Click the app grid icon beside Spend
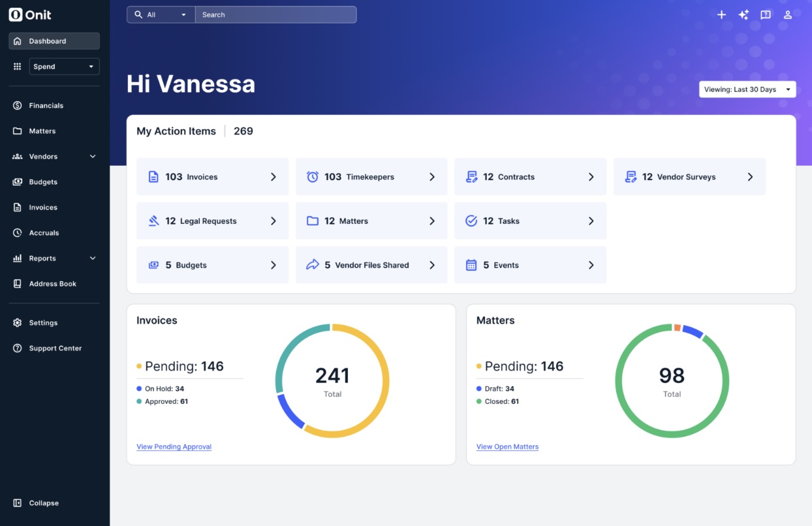The width and height of the screenshot is (812, 526). [x=18, y=67]
